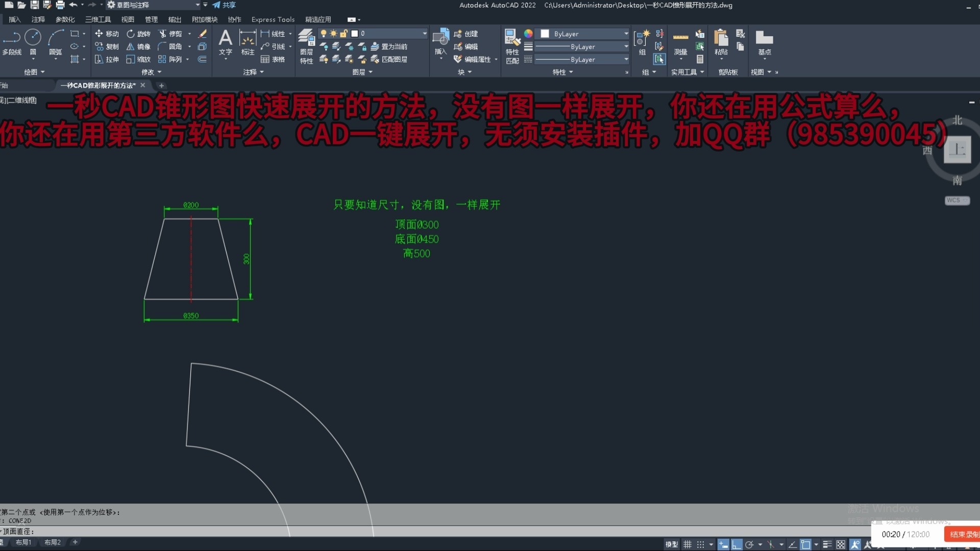The height and width of the screenshot is (551, 980).
Task: Click the Group (组) icon
Action: pos(642,42)
